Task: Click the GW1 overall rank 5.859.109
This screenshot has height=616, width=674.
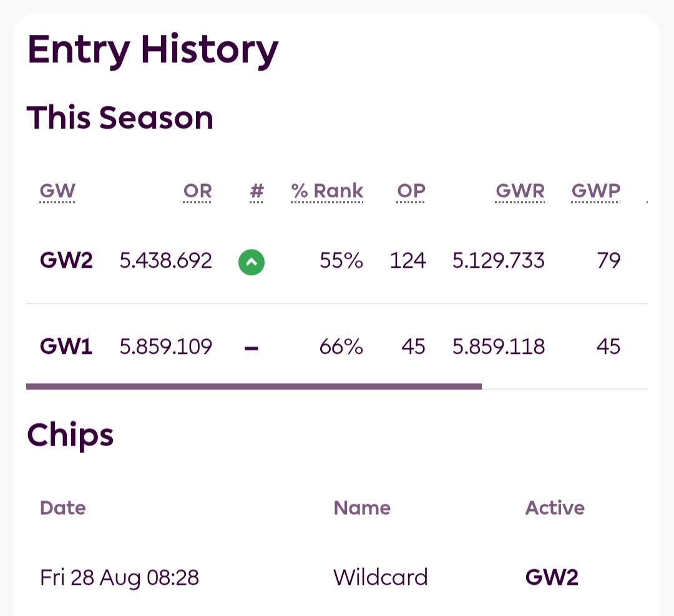Action: [x=166, y=346]
